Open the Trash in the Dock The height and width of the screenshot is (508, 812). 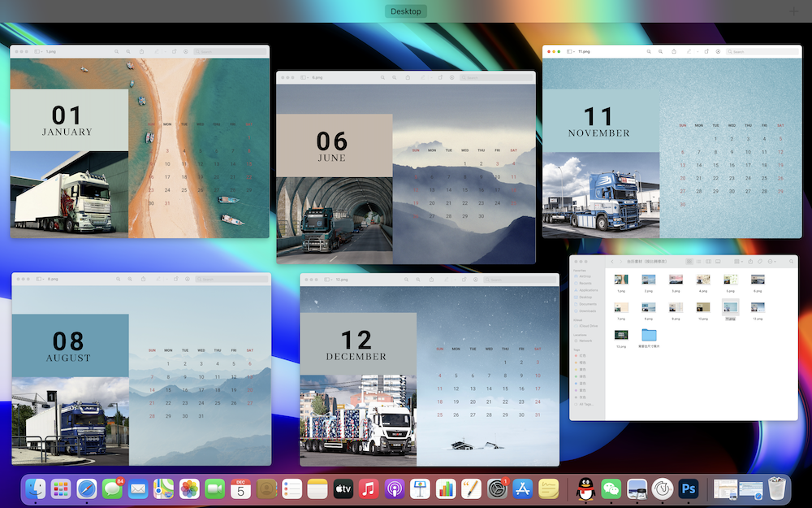tap(777, 488)
